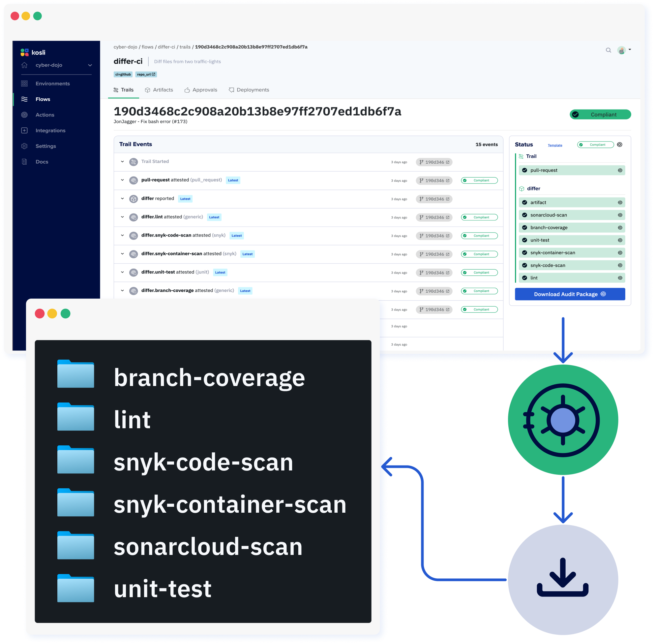Image resolution: width=654 pixels, height=644 pixels.
Task: Open the user avatar in the top right
Action: point(622,50)
